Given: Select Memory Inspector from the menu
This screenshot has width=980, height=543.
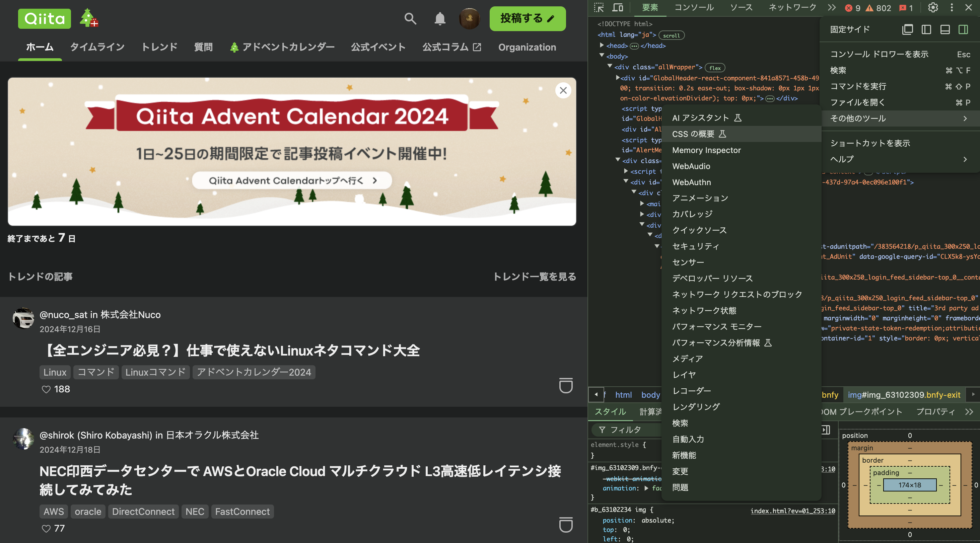Looking at the screenshot, I should (706, 150).
